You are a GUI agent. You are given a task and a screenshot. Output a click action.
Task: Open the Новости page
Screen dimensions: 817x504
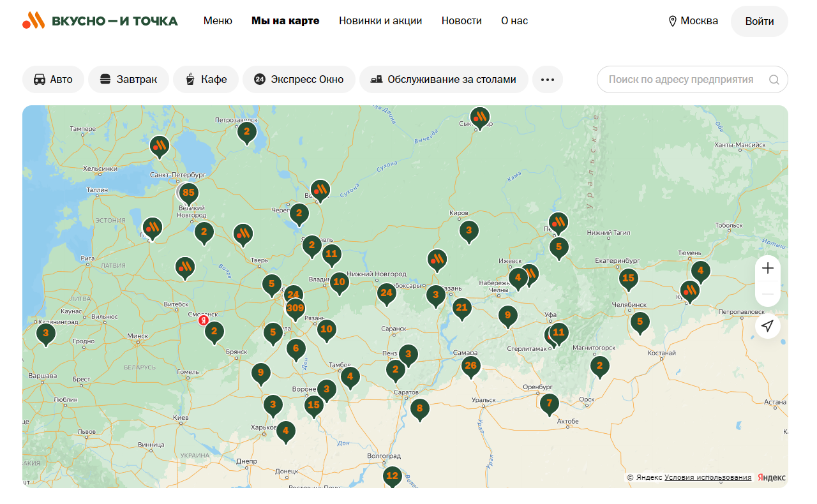pos(461,21)
